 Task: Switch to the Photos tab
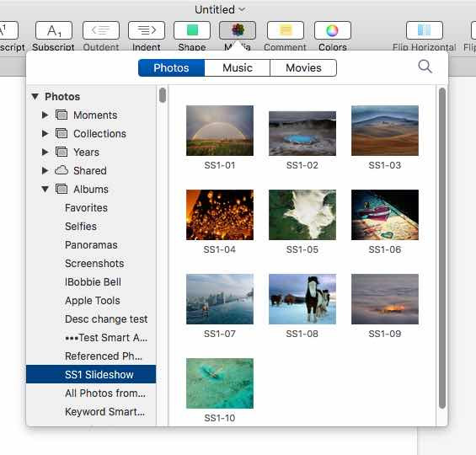[x=171, y=67]
